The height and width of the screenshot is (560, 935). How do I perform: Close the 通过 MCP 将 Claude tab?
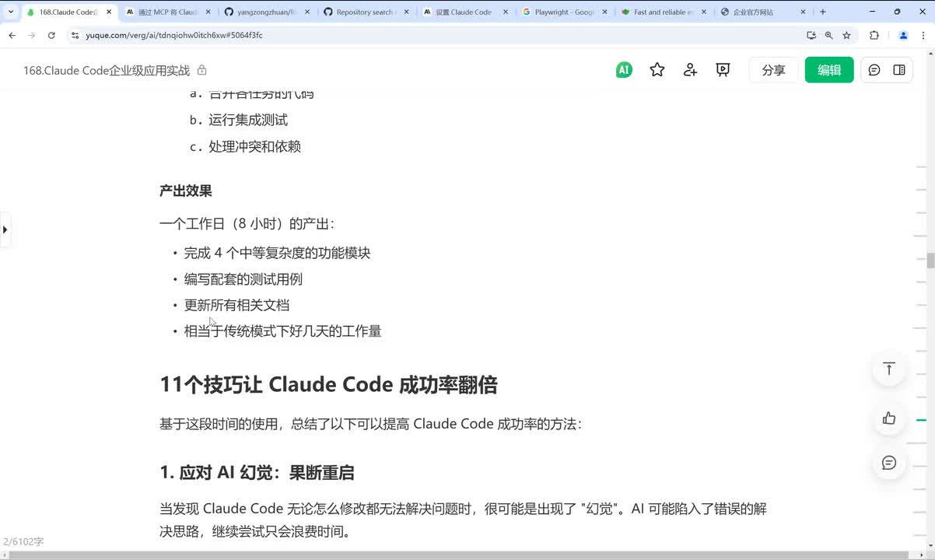pos(208,12)
